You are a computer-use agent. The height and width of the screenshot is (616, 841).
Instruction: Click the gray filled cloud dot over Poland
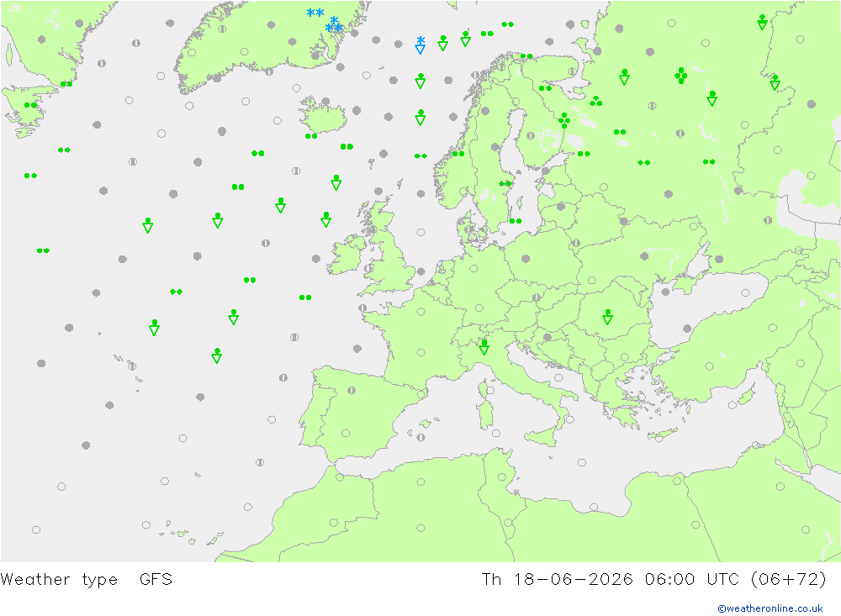(x=526, y=259)
